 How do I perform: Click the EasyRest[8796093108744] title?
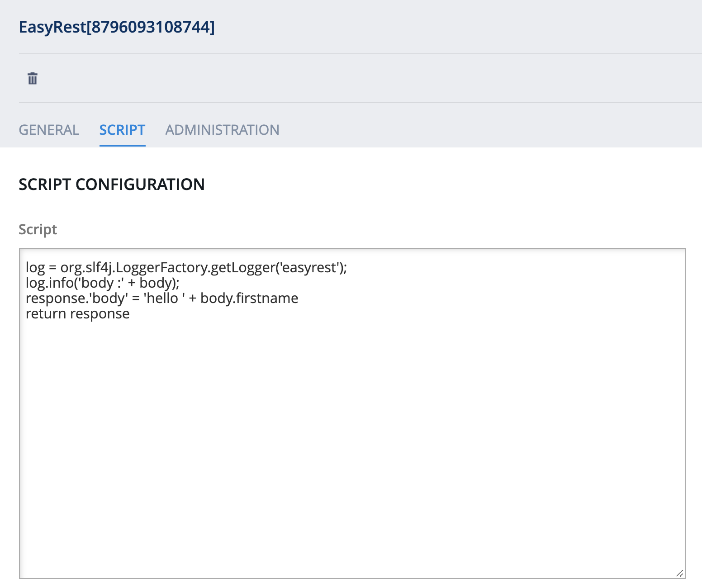(117, 27)
